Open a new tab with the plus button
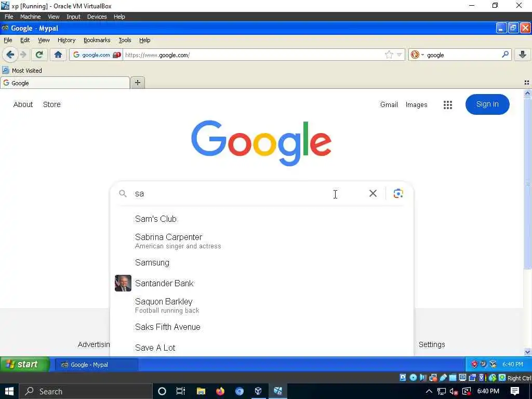Viewport: 532px width, 399px height. pos(137,83)
